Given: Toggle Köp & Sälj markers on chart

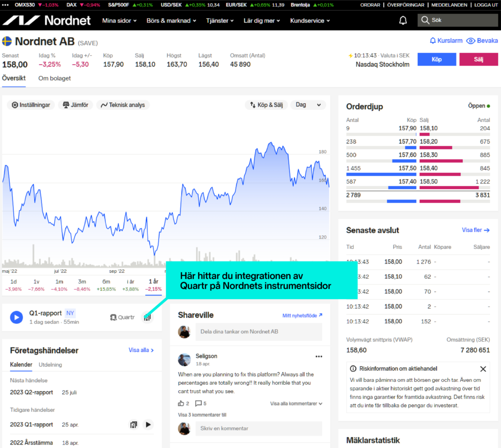Looking at the screenshot, I should click(x=267, y=105).
